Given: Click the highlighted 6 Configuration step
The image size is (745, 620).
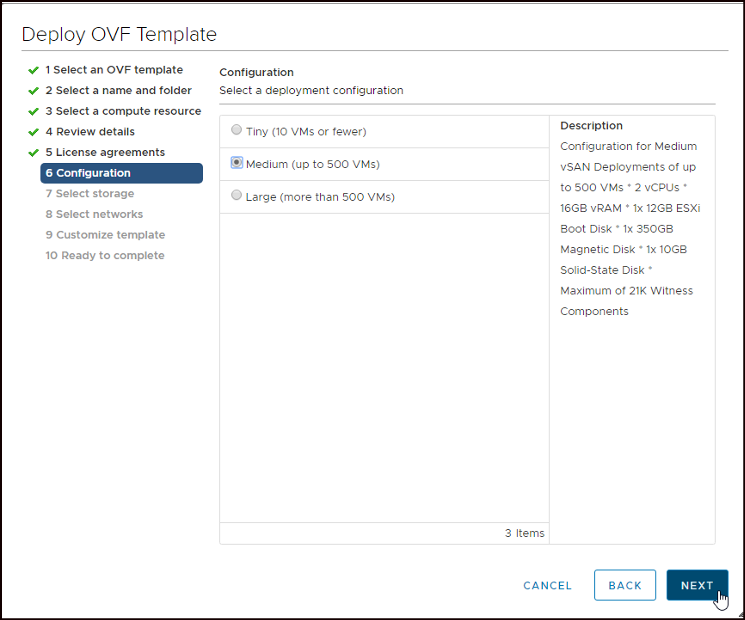Looking at the screenshot, I should tap(121, 173).
